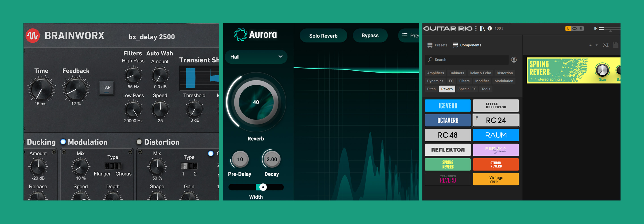Select the RAUM component

[496, 135]
